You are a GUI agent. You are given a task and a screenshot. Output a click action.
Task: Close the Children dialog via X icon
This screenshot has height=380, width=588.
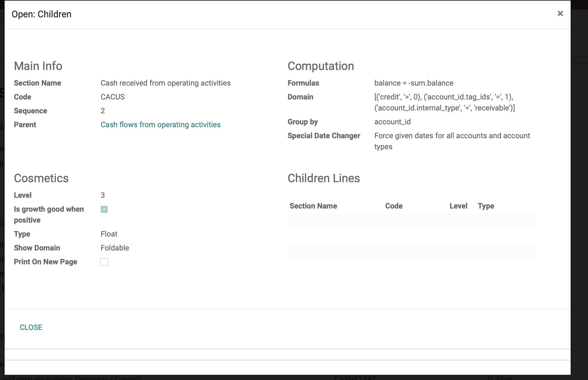pos(560,13)
